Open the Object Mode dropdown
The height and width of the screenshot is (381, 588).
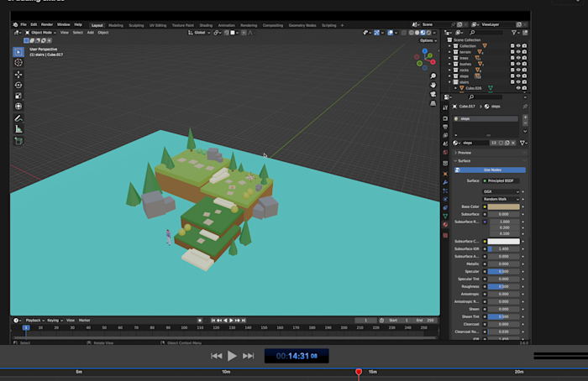pyautogui.click(x=39, y=33)
